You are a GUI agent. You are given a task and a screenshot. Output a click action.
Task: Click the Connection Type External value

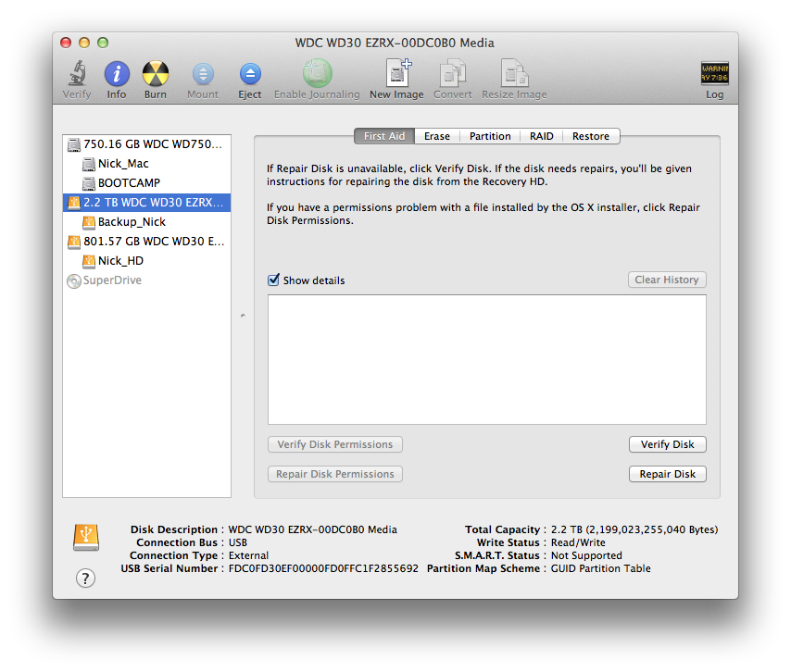(x=248, y=555)
